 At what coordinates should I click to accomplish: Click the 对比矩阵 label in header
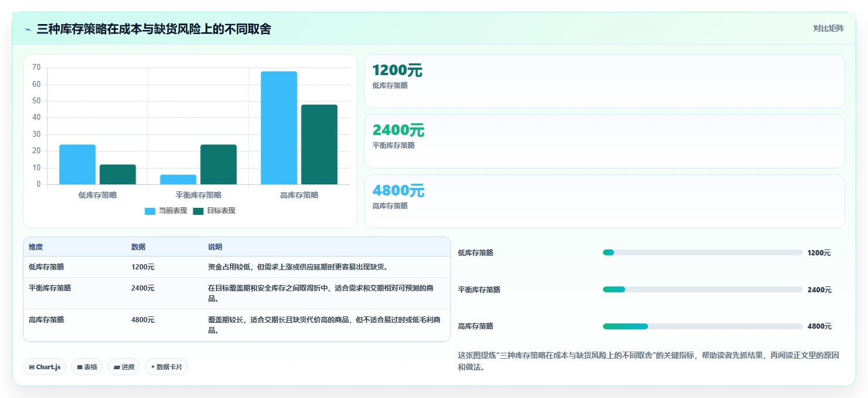pos(828,29)
